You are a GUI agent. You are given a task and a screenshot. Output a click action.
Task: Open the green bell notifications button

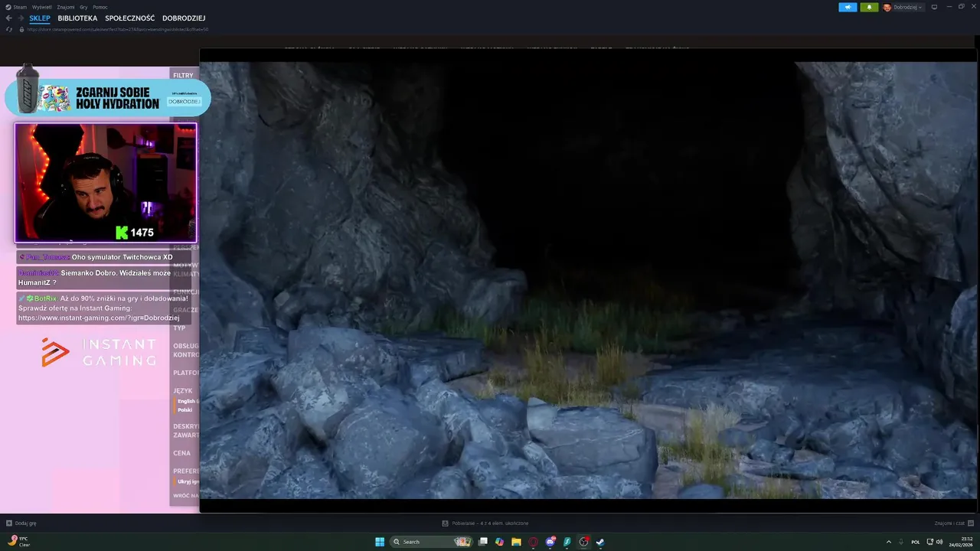[x=869, y=7]
